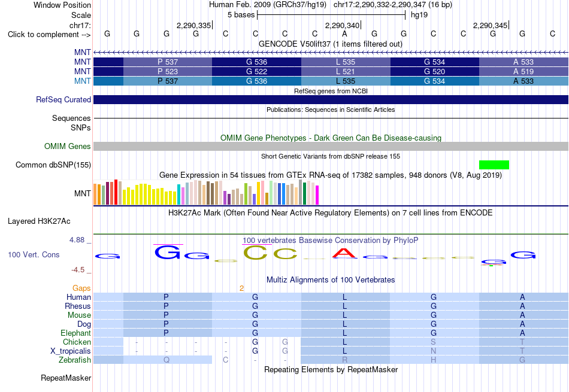Click the 'G 520' codon box
The image size is (569, 392).
coord(435,71)
